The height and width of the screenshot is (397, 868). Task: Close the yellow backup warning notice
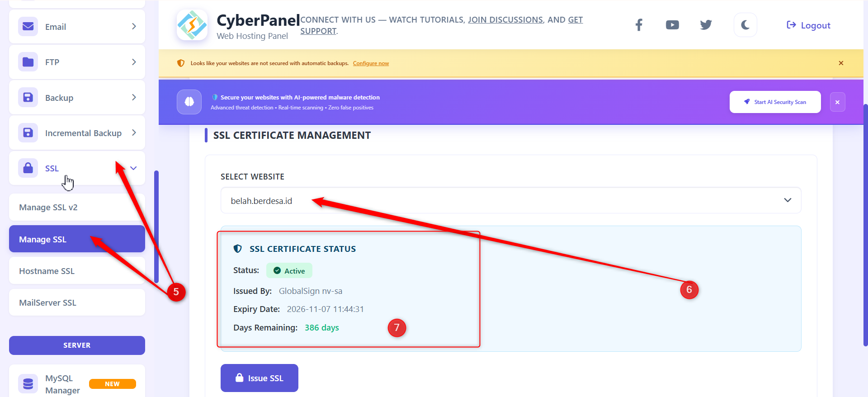click(x=841, y=63)
